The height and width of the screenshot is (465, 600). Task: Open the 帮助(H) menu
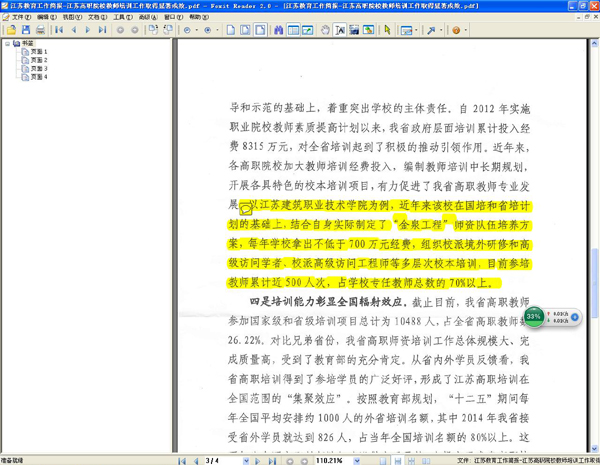tap(199, 17)
